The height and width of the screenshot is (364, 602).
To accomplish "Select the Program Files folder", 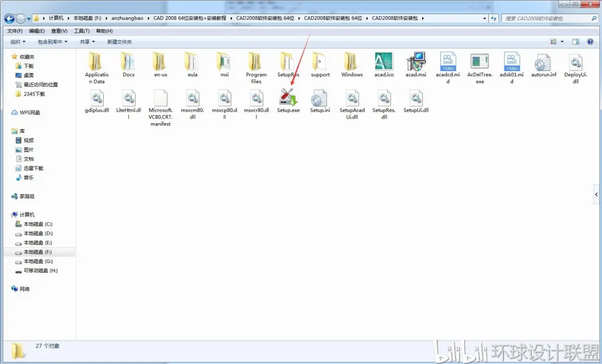I will [256, 62].
